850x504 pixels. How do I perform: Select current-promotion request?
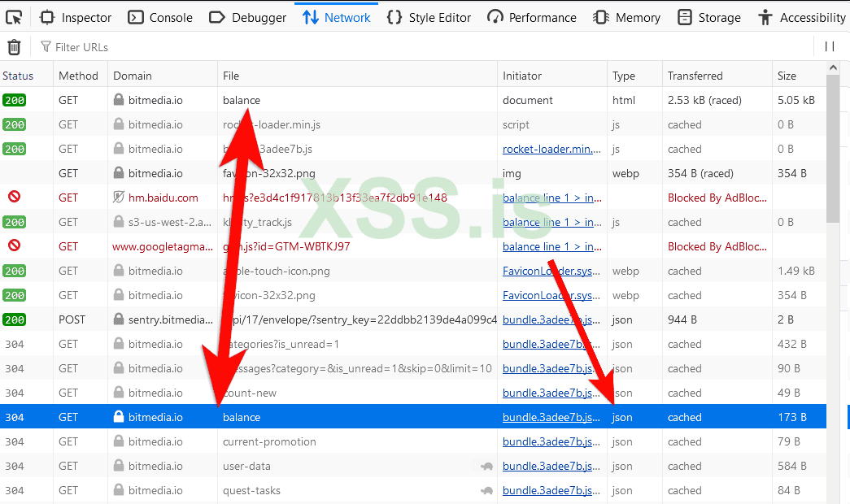point(413,441)
